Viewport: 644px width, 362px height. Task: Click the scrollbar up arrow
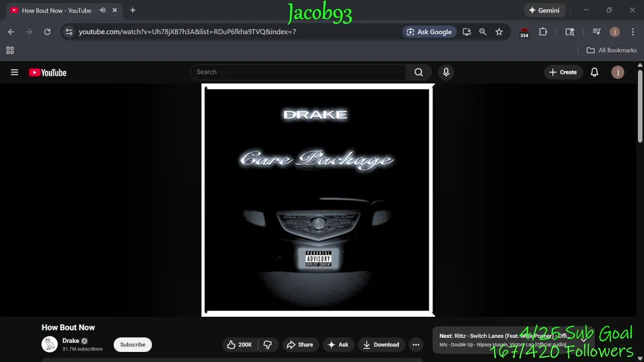click(x=640, y=65)
